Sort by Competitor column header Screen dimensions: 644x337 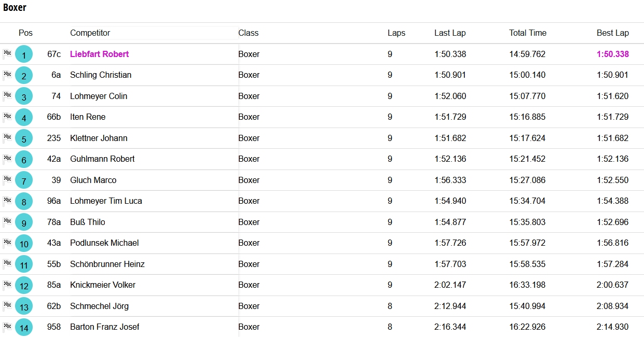click(90, 33)
